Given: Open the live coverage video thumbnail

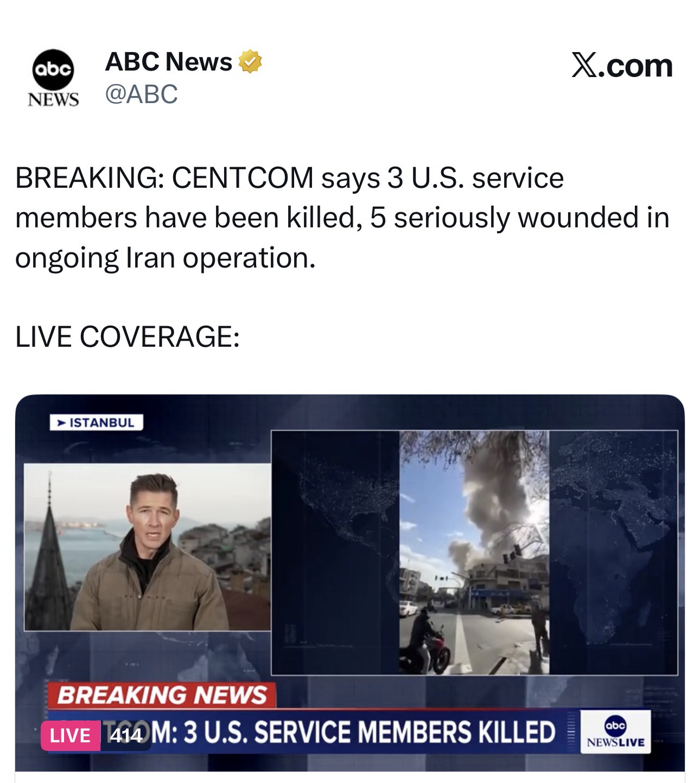Looking at the screenshot, I should [350, 582].
